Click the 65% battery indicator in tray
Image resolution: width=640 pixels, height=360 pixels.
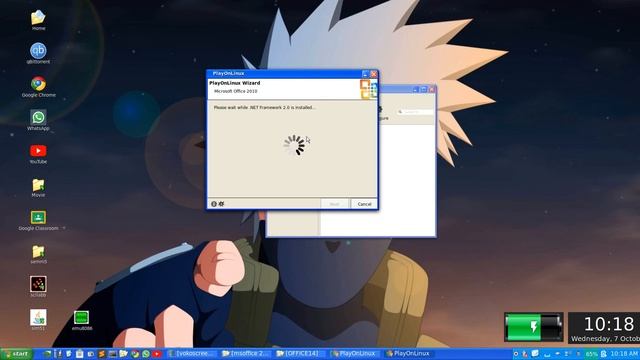[x=591, y=354]
